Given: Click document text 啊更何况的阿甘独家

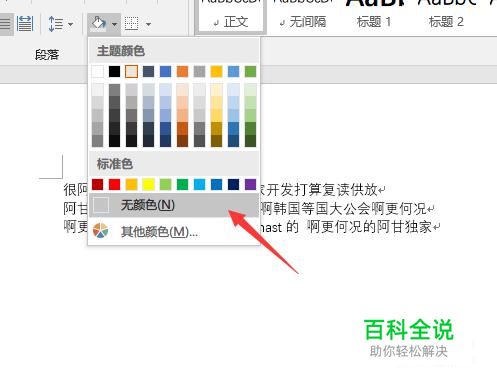Looking at the screenshot, I should click(x=370, y=227).
